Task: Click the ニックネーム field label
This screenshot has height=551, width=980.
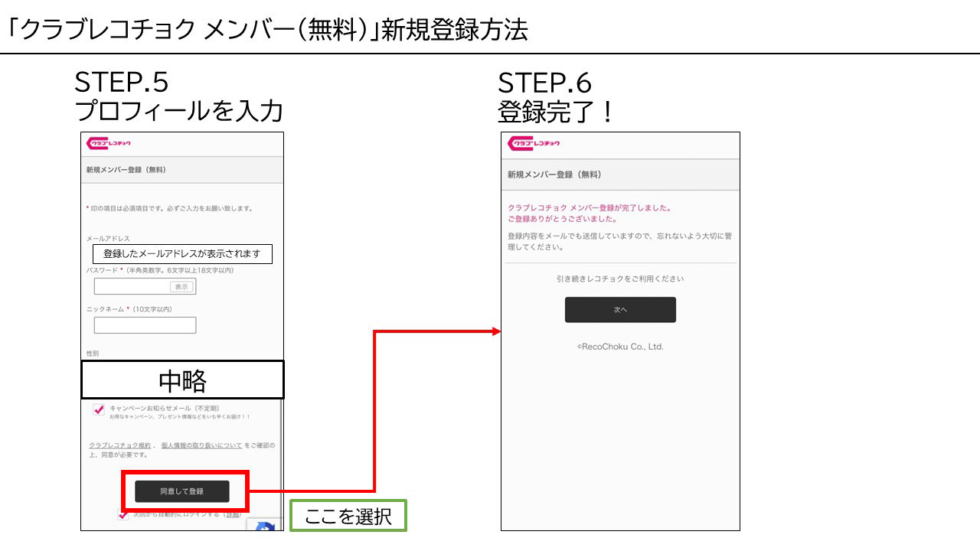Action: (129, 309)
